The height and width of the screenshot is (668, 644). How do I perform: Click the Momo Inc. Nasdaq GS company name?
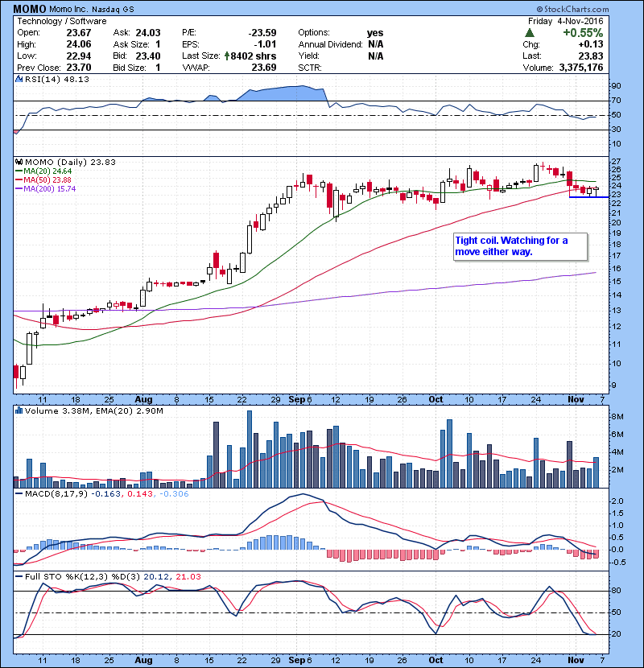(x=92, y=9)
